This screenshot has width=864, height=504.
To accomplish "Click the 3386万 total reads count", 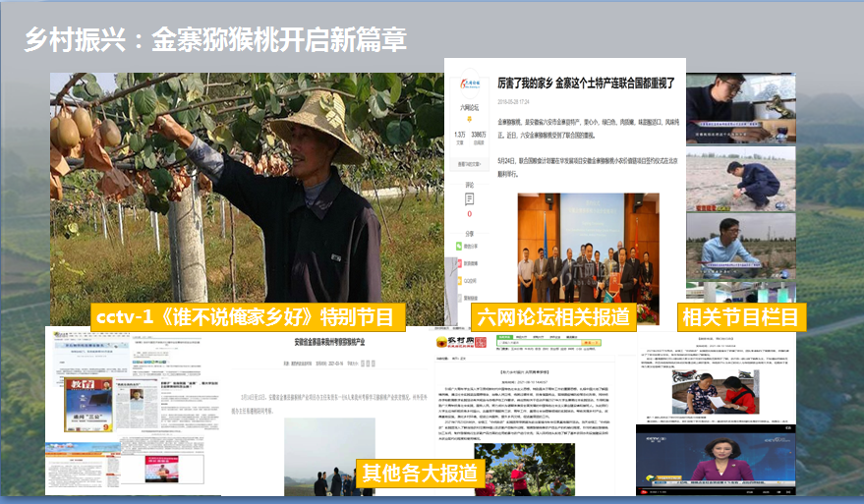I will pyautogui.click(x=479, y=135).
